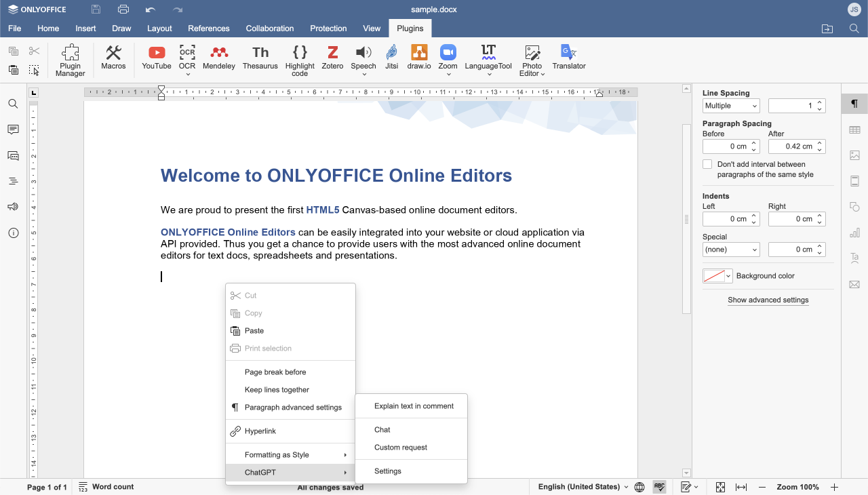This screenshot has height=495, width=868.
Task: Select Explain text in comment
Action: 412,406
